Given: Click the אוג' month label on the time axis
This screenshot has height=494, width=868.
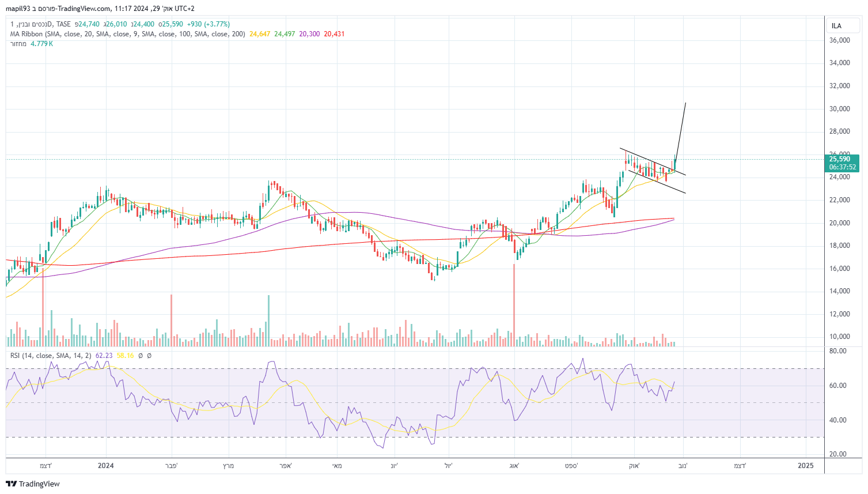Looking at the screenshot, I should pyautogui.click(x=514, y=466).
